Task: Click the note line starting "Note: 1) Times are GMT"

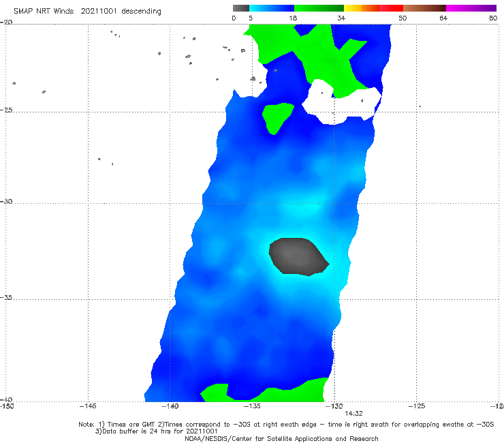Action: point(286,425)
